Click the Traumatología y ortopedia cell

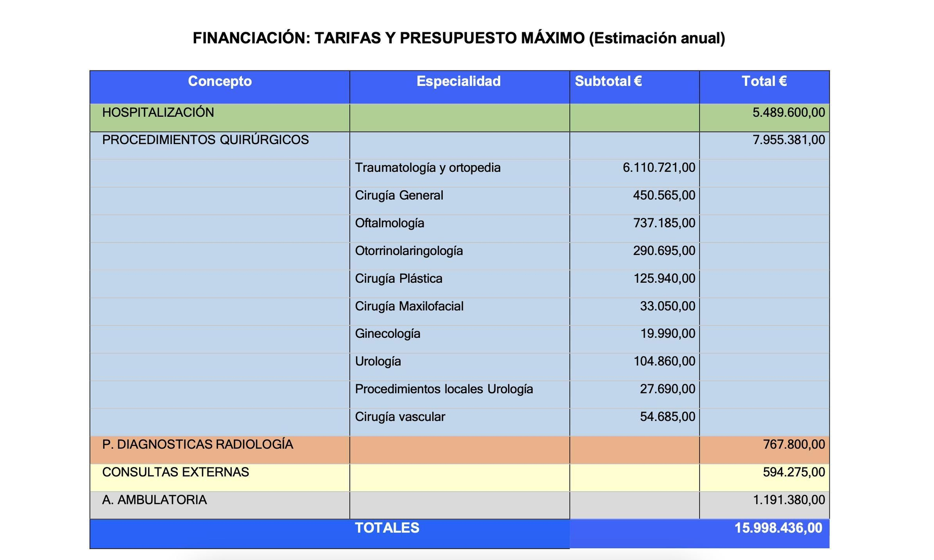coord(428,168)
